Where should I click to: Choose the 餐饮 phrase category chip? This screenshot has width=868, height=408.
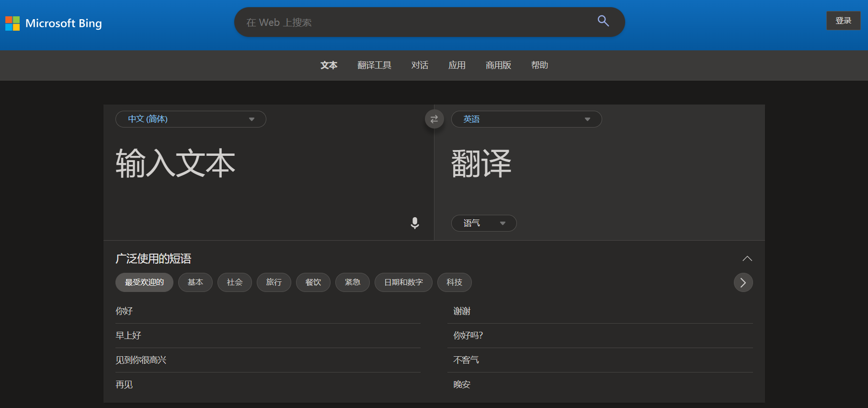click(x=313, y=282)
